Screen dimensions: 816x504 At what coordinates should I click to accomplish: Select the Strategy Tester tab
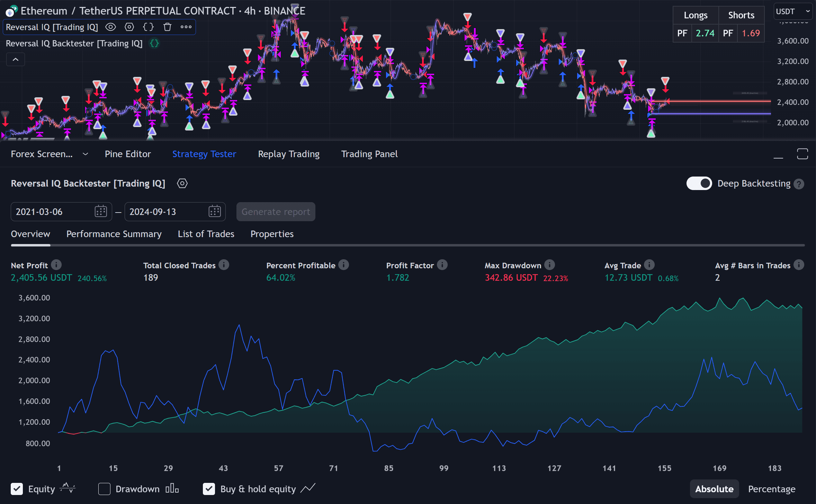coord(204,154)
